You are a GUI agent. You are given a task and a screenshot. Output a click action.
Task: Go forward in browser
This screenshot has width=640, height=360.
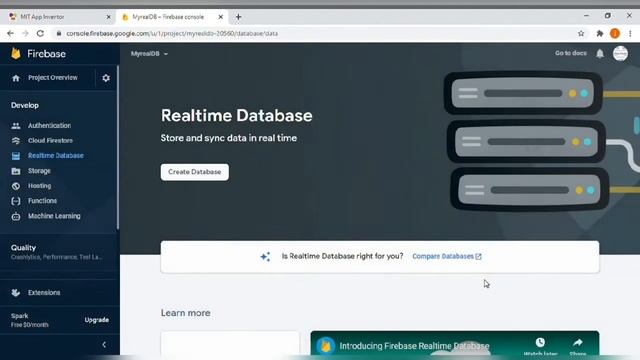(25, 33)
